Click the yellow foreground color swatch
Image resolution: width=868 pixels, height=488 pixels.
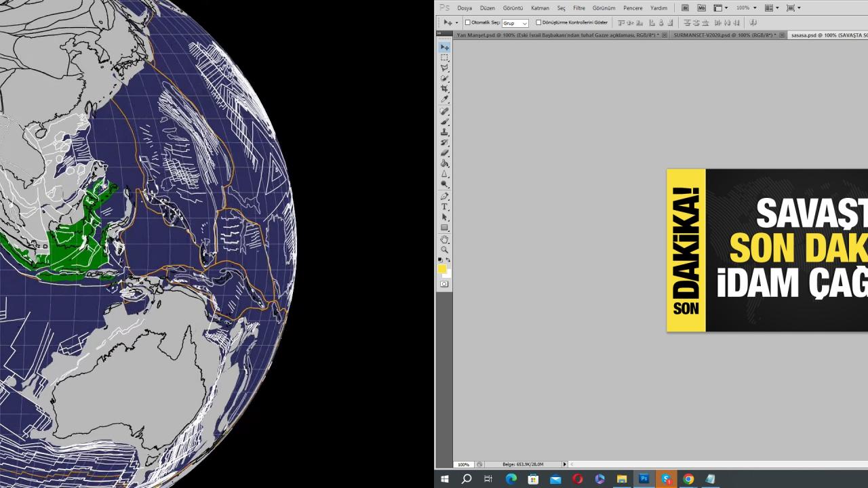point(441,269)
